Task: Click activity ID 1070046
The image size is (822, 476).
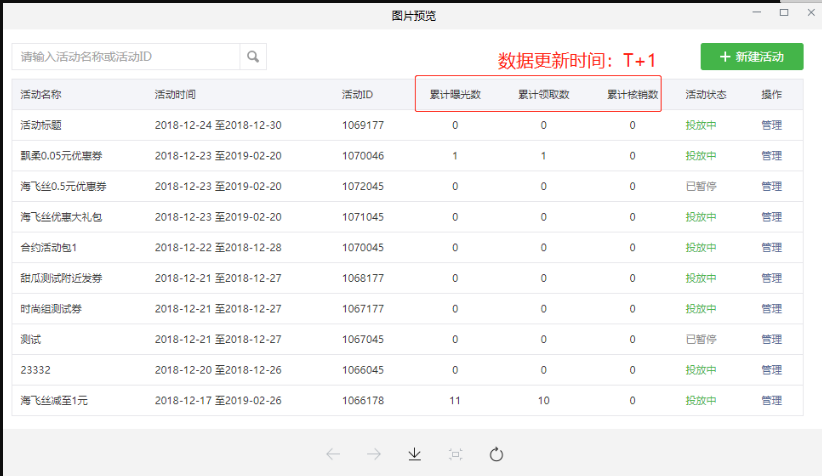Action: tap(363, 156)
